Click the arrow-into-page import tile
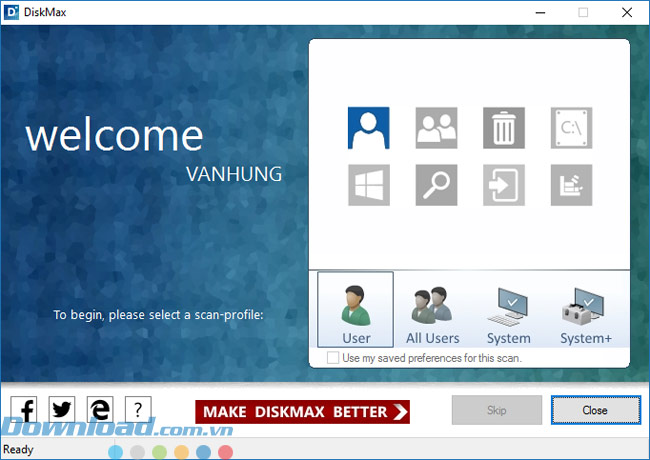 tap(504, 185)
